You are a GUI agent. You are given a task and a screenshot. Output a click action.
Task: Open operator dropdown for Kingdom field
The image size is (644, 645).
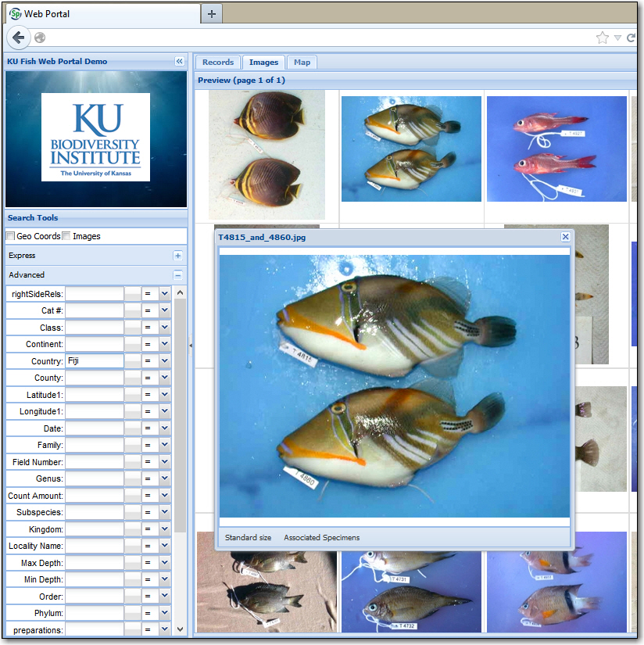pos(165,529)
